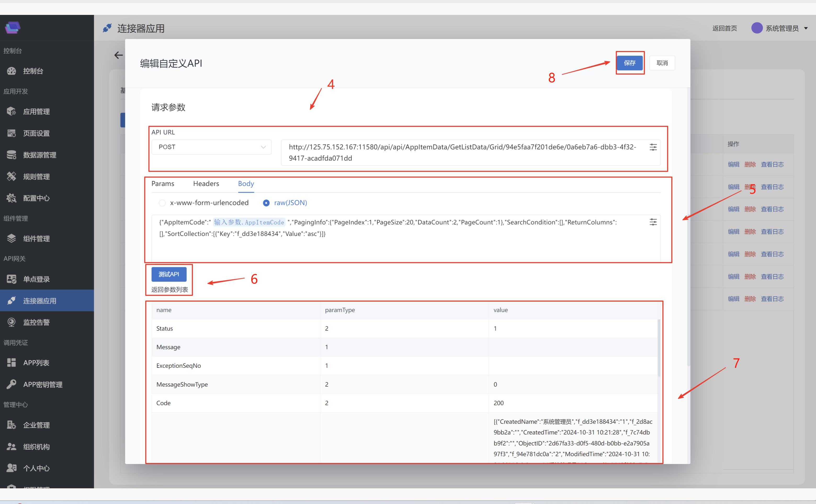Click the back arrow left of dialog
Image resolution: width=816 pixels, height=504 pixels.
click(118, 55)
